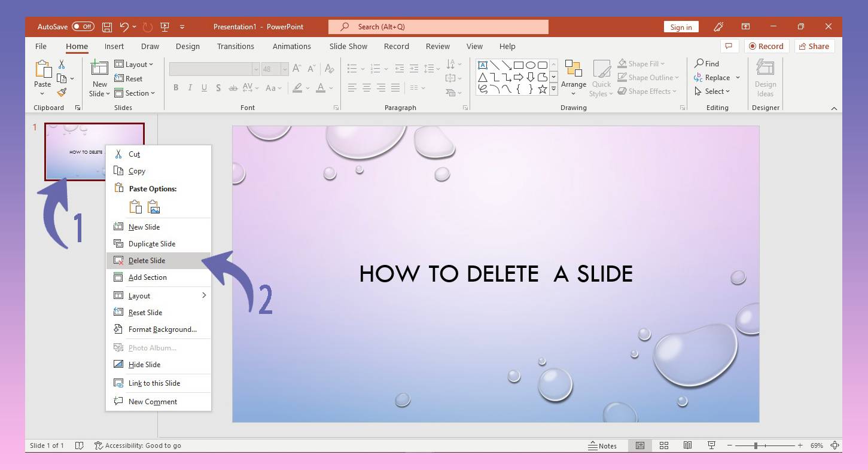Click the Search box in title bar
Image resolution: width=868 pixels, height=470 pixels.
[x=438, y=27]
